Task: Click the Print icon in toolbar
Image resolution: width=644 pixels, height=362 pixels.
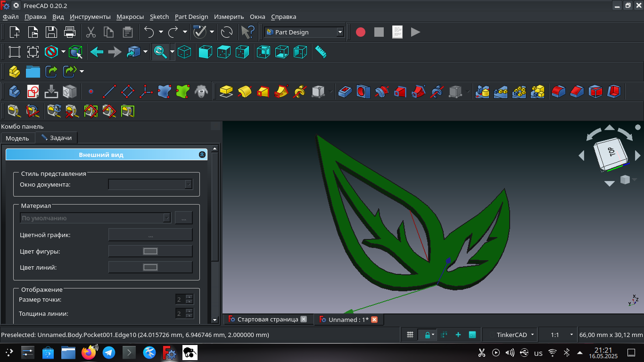Action: pyautogui.click(x=70, y=32)
